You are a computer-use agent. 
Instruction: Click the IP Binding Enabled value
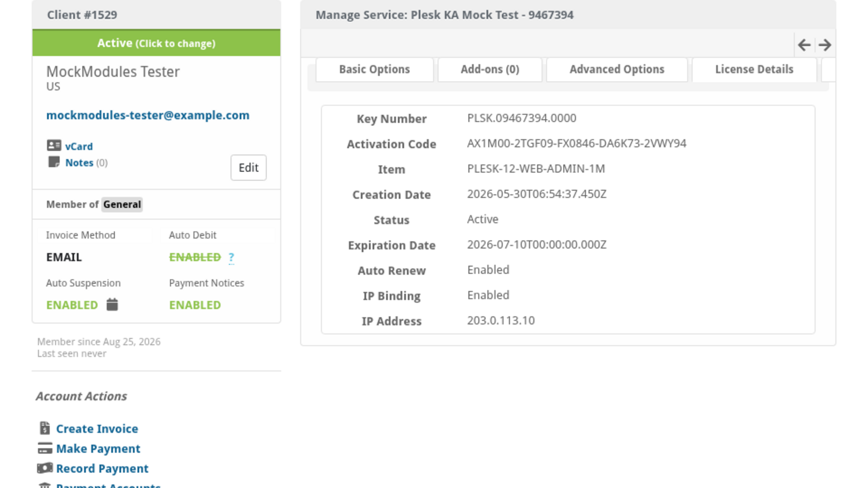pyautogui.click(x=488, y=295)
